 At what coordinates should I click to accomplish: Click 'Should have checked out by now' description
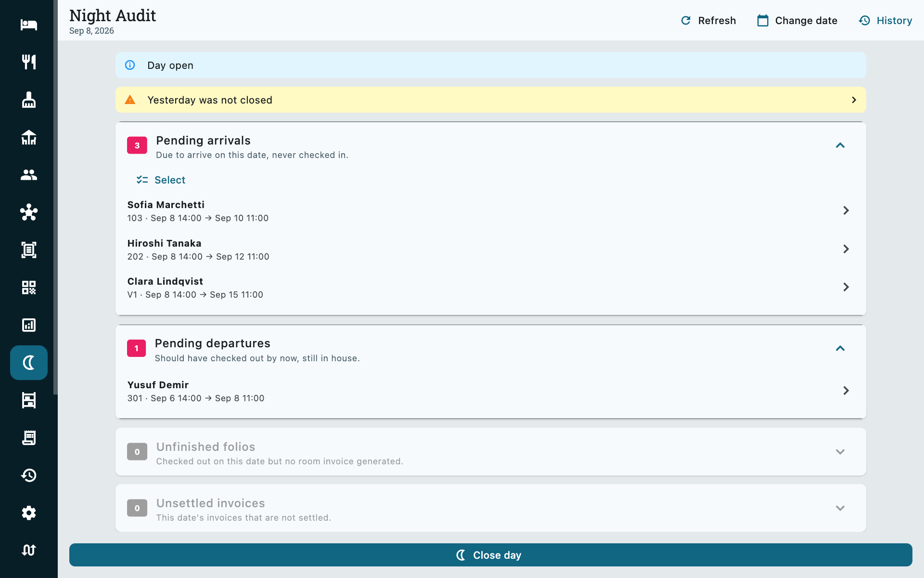(257, 358)
